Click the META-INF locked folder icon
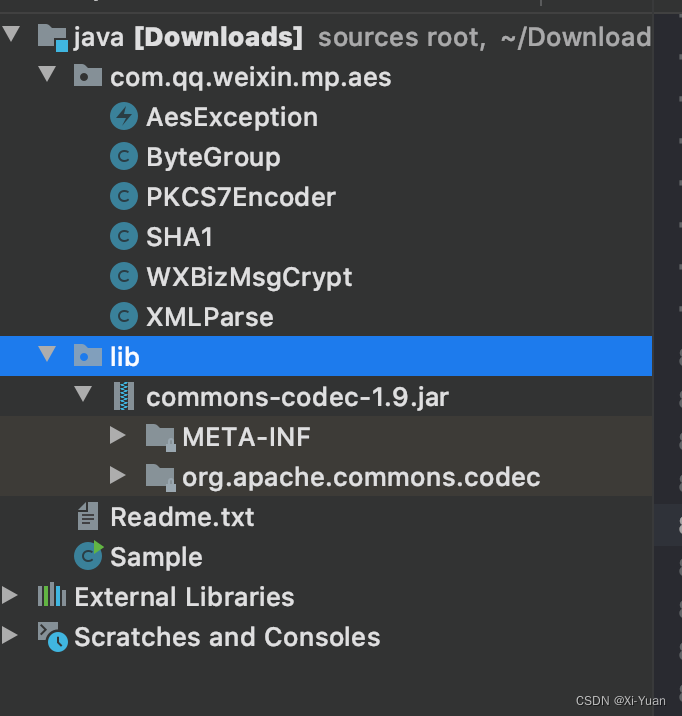The image size is (682, 716). click(x=161, y=437)
